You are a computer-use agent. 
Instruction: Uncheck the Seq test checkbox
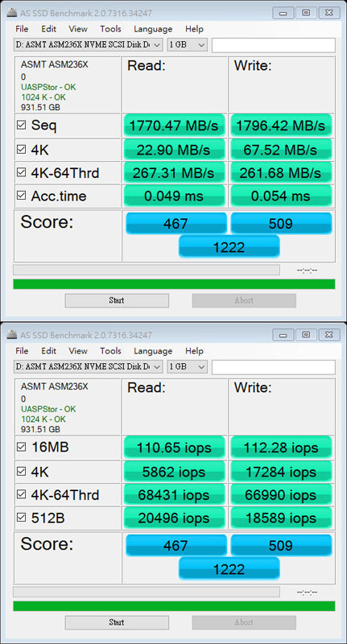coord(22,126)
